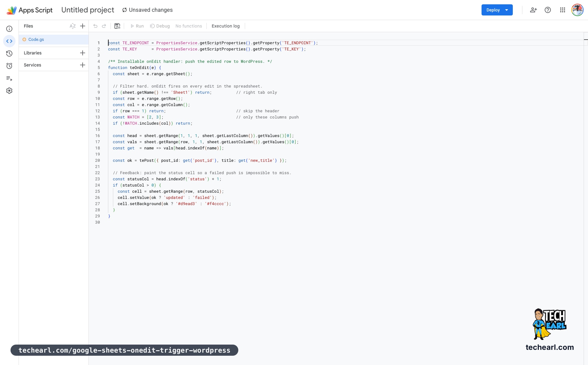Screen dimensions: 588x365
Task: Click the Redo arrow in toolbar
Action: click(104, 26)
